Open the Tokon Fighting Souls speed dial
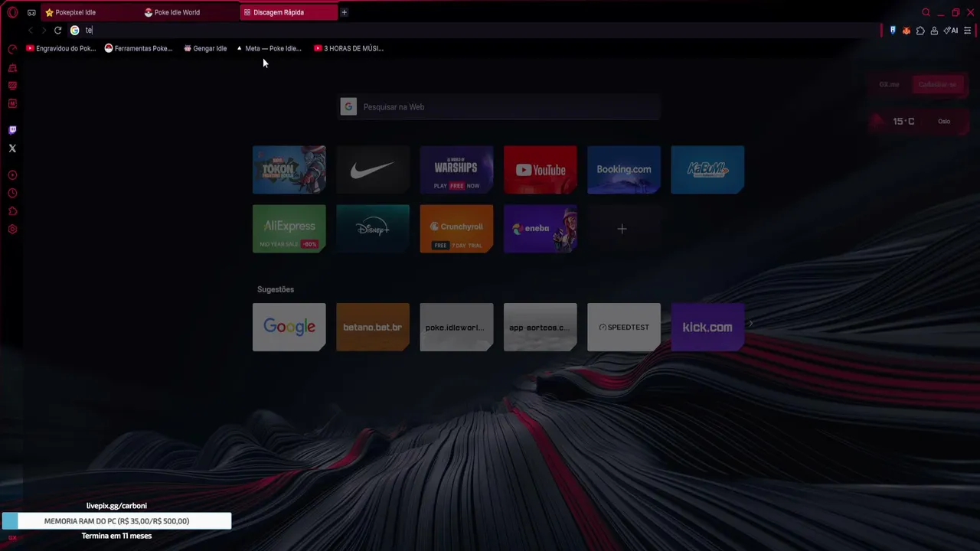This screenshot has height=551, width=980. coord(289,169)
